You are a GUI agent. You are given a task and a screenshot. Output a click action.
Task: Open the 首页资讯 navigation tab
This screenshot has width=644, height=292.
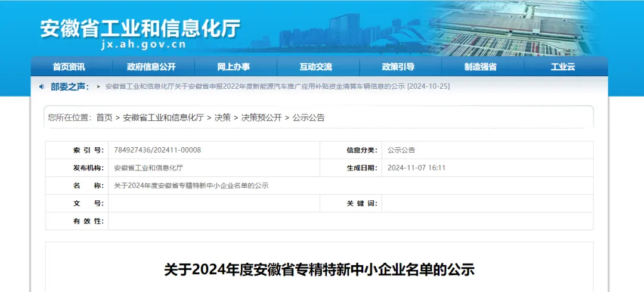[x=69, y=67]
